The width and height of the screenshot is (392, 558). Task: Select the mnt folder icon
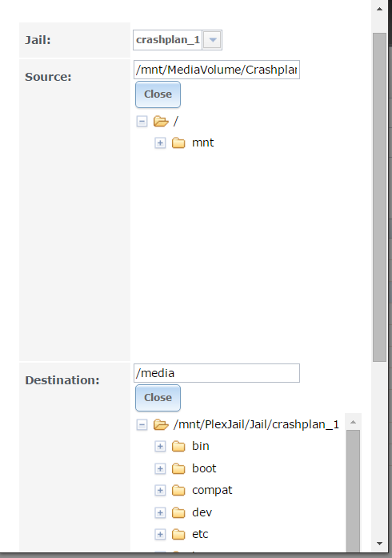[x=178, y=143]
